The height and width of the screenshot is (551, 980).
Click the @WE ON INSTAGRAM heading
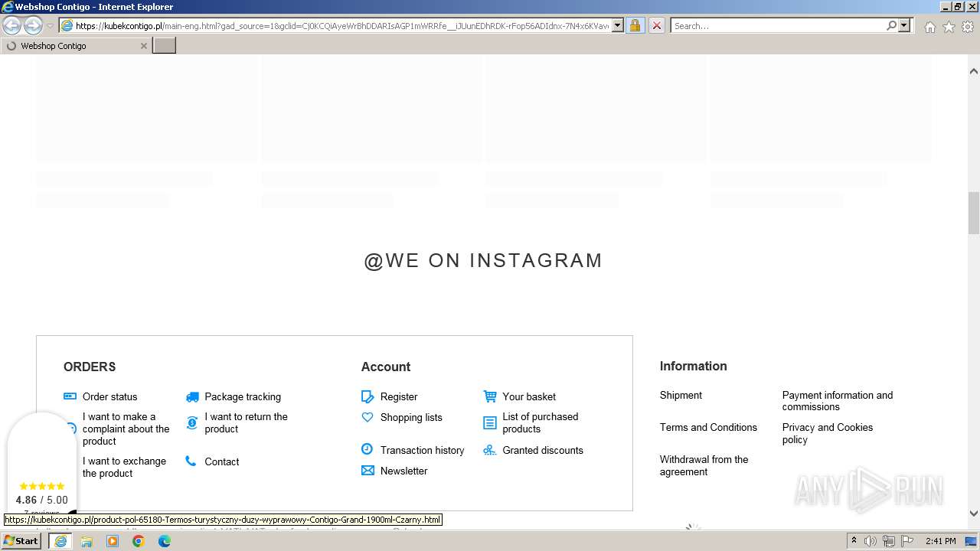pyautogui.click(x=483, y=260)
